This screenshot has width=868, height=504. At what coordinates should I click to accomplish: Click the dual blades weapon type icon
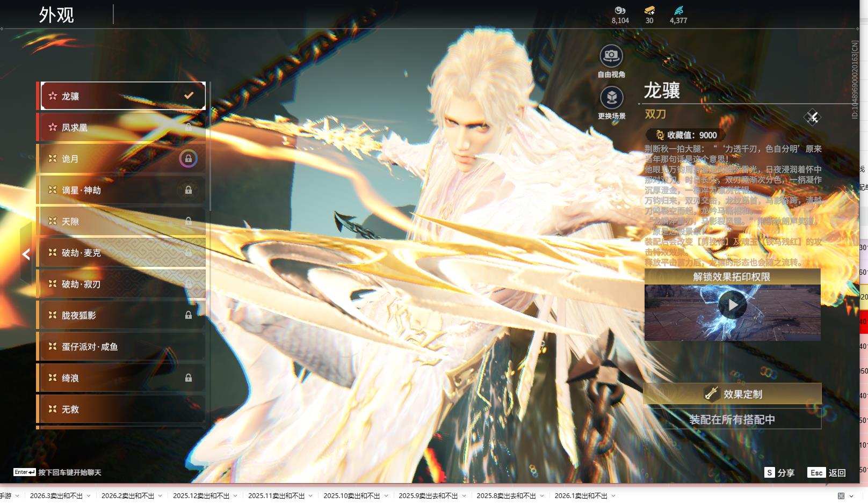[812, 117]
